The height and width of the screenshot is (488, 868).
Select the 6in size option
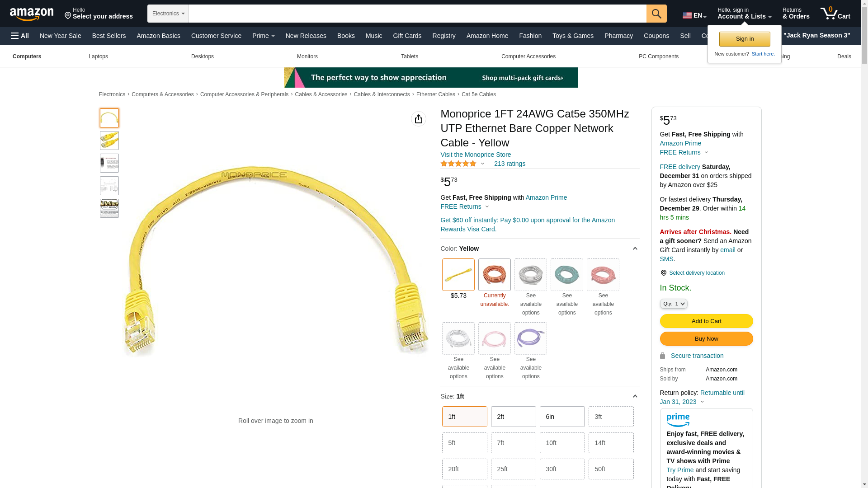click(562, 417)
